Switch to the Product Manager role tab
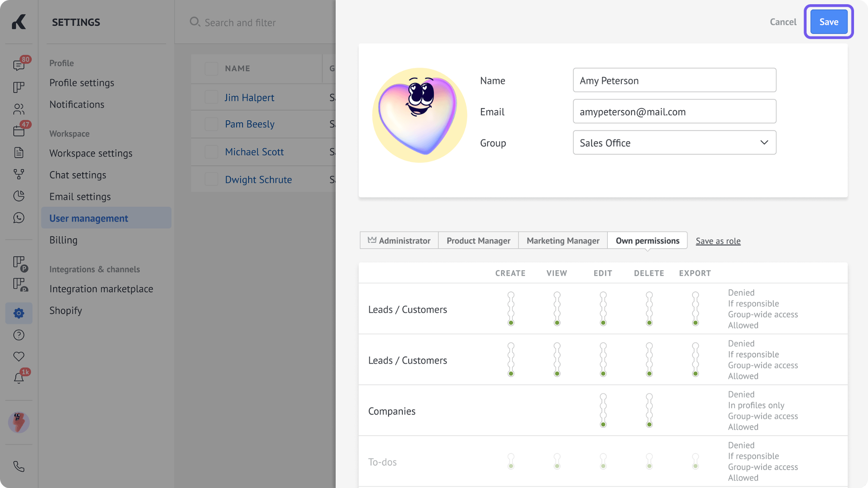868x488 pixels. coord(478,240)
